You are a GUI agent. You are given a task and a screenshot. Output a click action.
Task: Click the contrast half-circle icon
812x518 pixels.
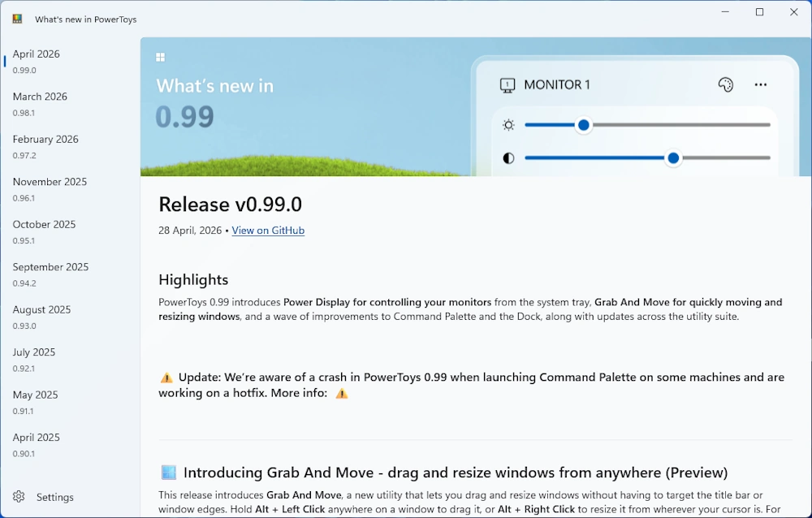[x=508, y=158]
